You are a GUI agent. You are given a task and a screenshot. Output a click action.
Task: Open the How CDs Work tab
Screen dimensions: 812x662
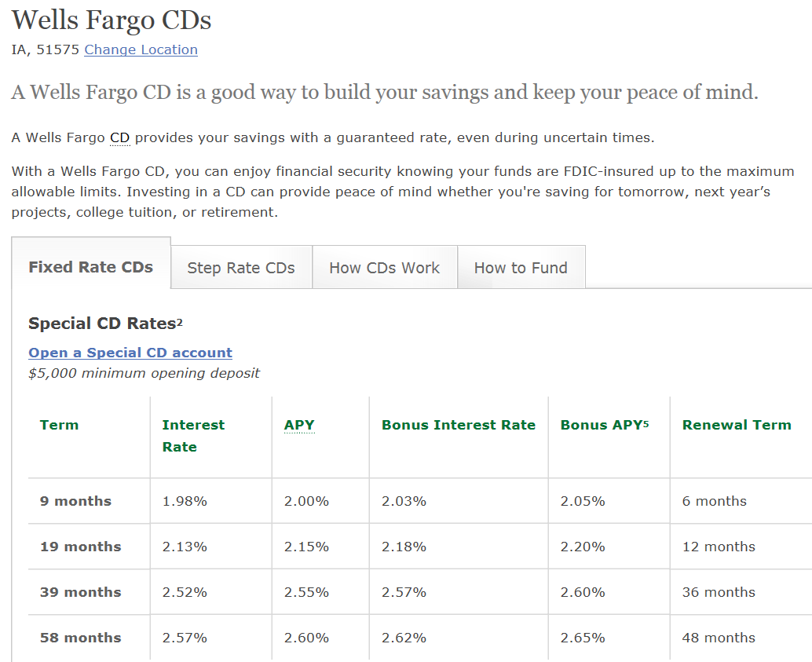[x=385, y=268]
